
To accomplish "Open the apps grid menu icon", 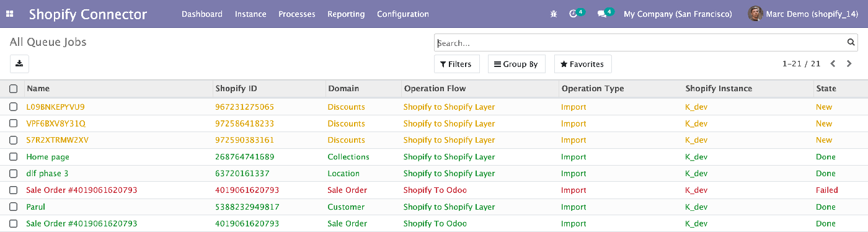I will 9,14.
